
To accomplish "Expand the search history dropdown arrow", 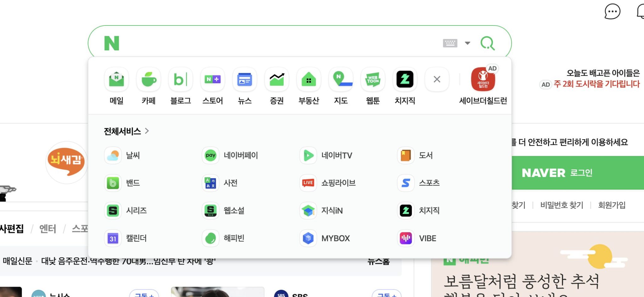I will [468, 43].
